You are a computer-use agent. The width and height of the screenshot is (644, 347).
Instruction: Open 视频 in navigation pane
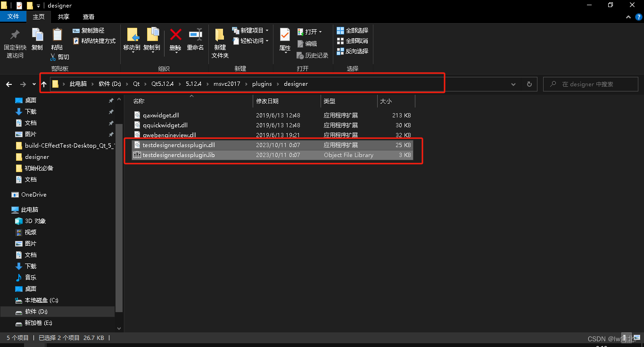tap(31, 232)
